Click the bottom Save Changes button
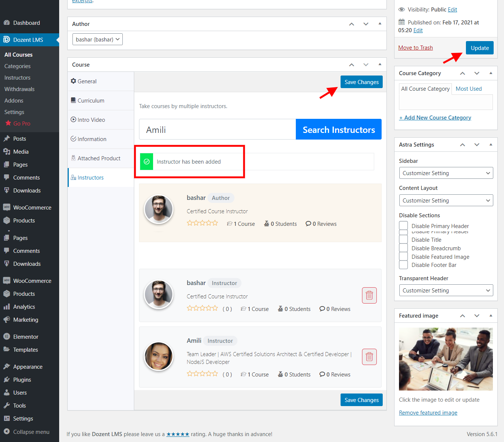 click(x=362, y=400)
